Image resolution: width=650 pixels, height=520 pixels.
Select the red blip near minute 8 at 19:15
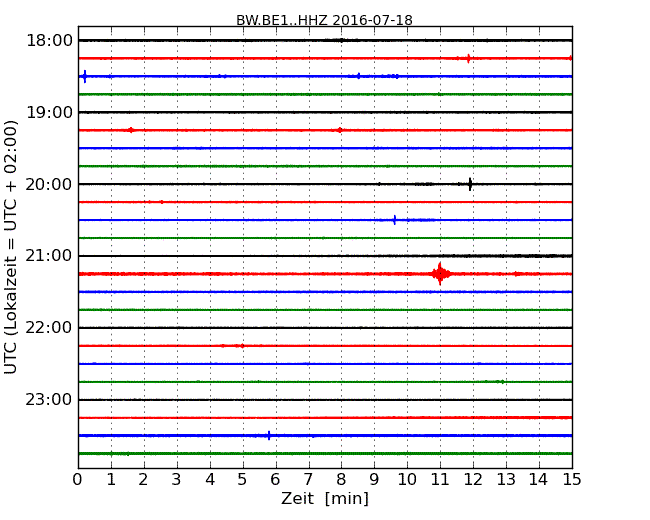click(340, 130)
